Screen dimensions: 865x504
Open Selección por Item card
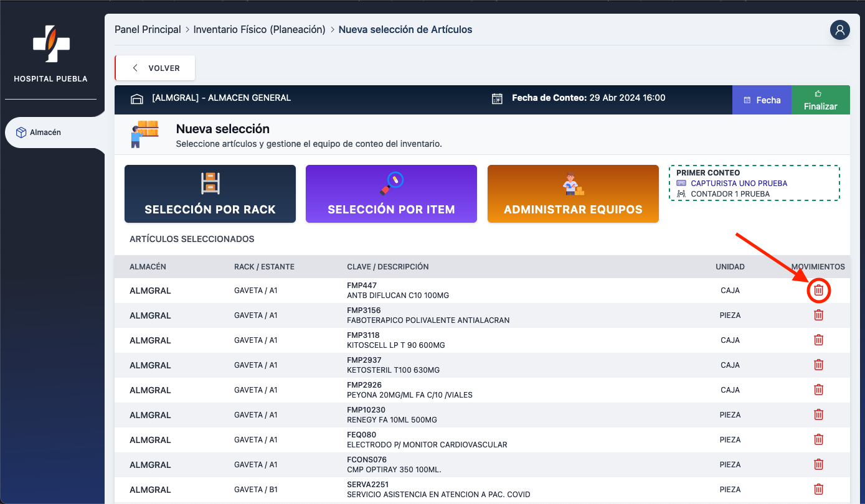click(x=391, y=194)
